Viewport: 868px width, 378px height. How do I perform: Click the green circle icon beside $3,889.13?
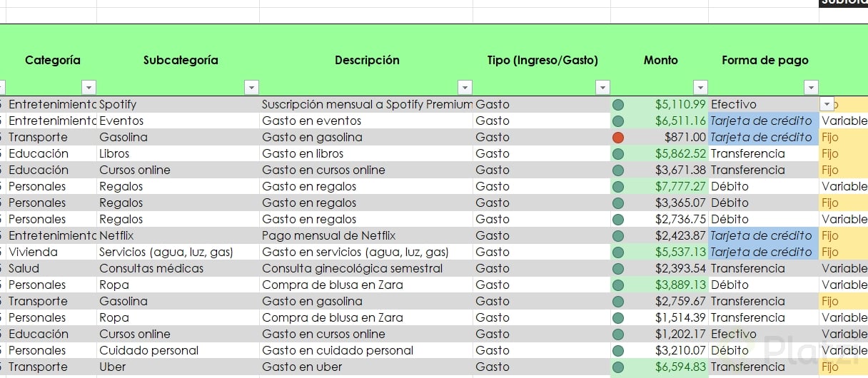click(x=618, y=285)
